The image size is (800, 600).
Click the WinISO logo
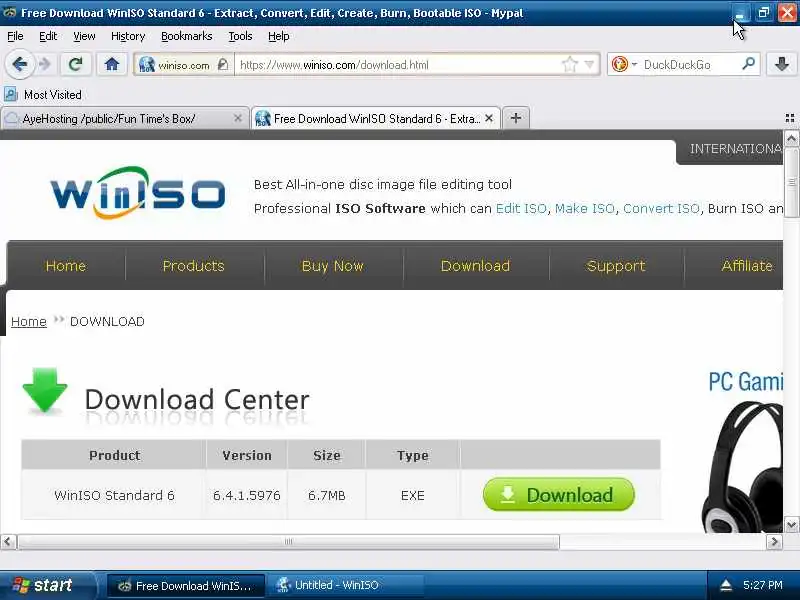tap(138, 193)
